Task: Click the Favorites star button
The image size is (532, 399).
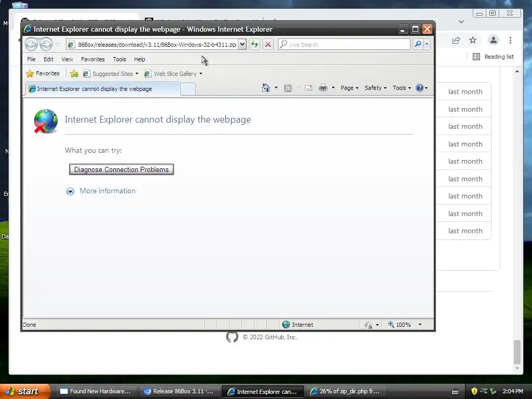Action: tap(43, 73)
